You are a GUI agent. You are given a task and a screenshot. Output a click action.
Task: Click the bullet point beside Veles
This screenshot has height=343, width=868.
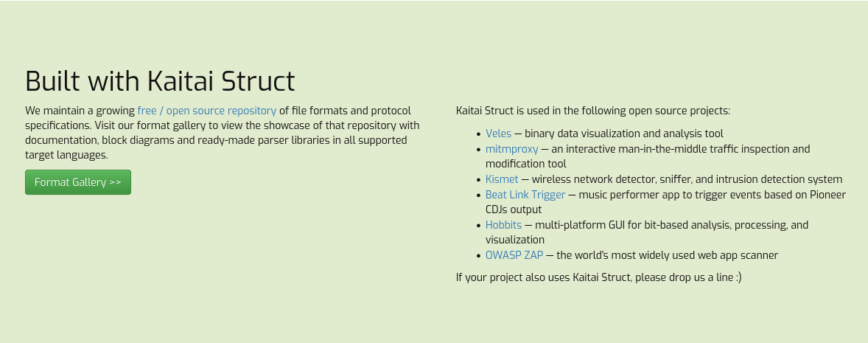478,134
